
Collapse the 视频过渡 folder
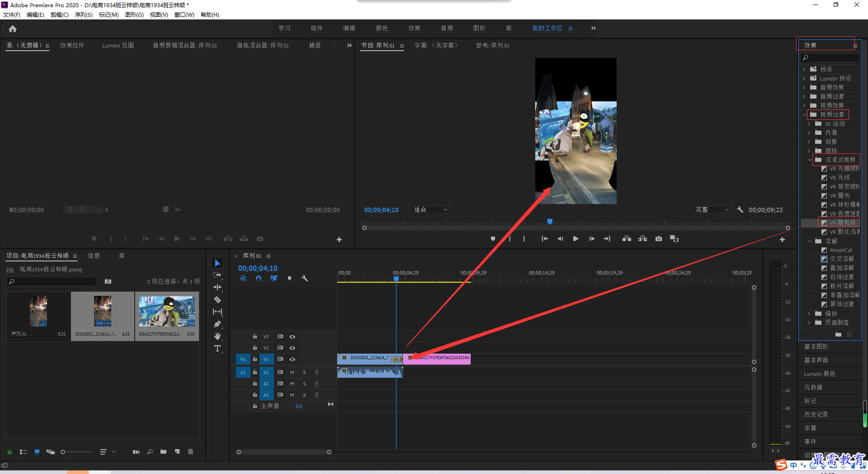(804, 115)
